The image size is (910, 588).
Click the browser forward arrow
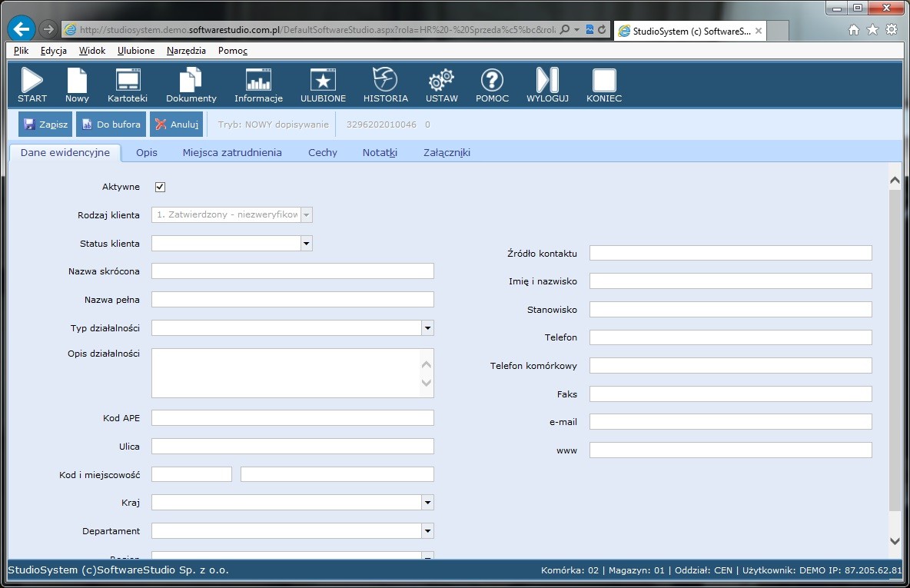(x=48, y=29)
